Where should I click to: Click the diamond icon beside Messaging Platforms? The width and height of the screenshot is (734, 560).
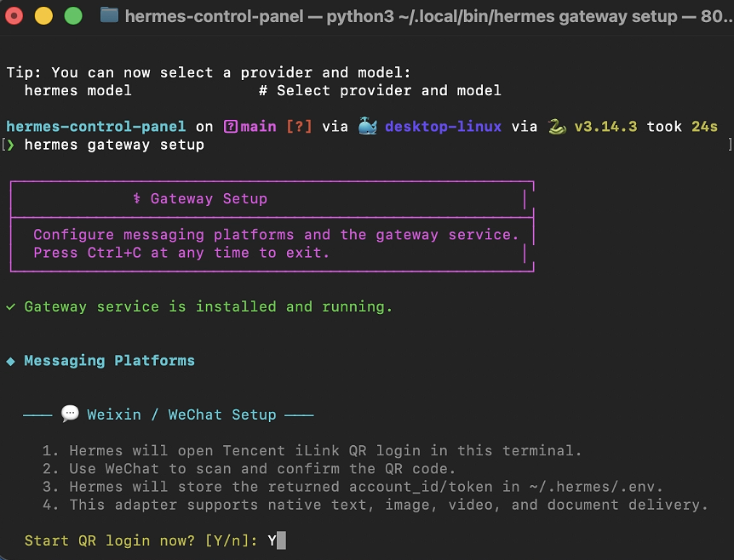(11, 361)
